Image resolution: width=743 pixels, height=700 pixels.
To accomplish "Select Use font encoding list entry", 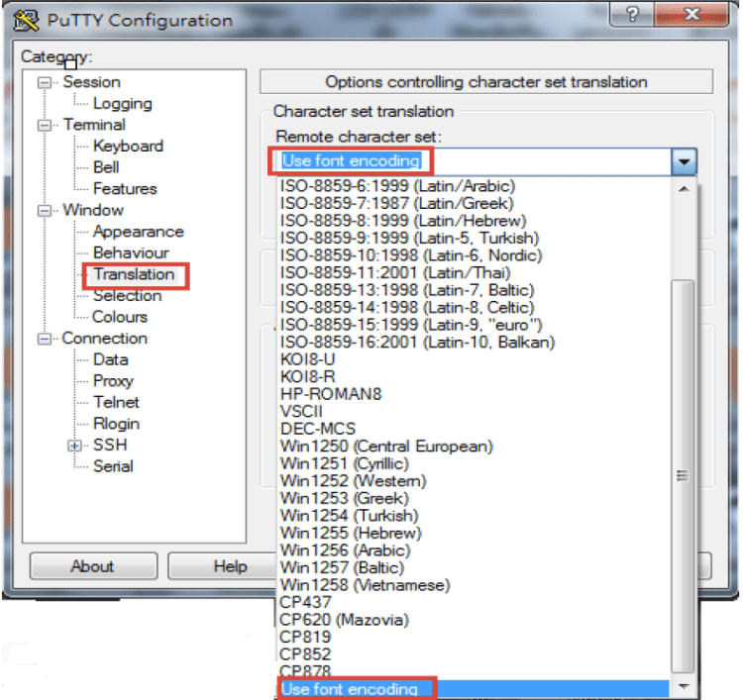I will (350, 689).
